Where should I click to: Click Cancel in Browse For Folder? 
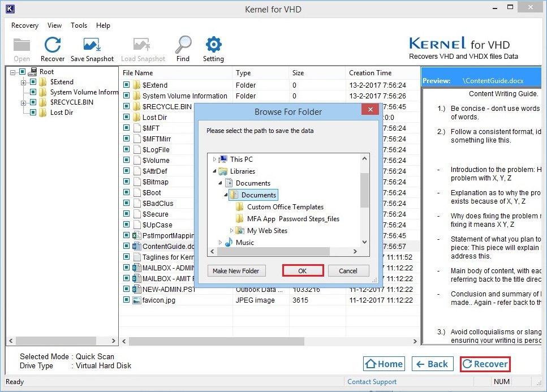coord(348,270)
